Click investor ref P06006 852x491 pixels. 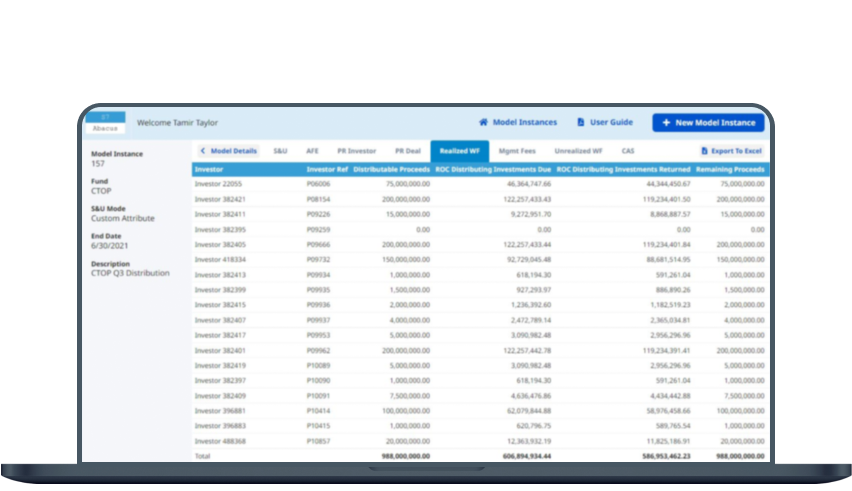(x=318, y=184)
